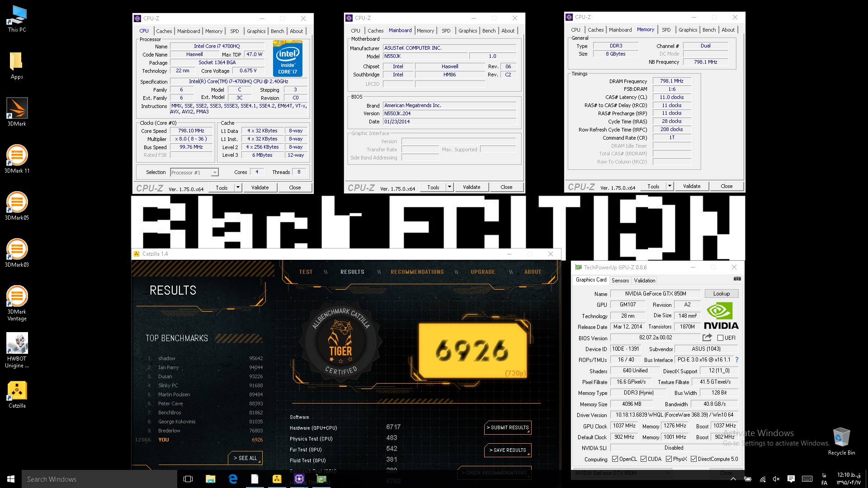The width and height of the screenshot is (868, 488).
Task: Open the HWBOT Unigine desktop shortcut
Action: 17,351
